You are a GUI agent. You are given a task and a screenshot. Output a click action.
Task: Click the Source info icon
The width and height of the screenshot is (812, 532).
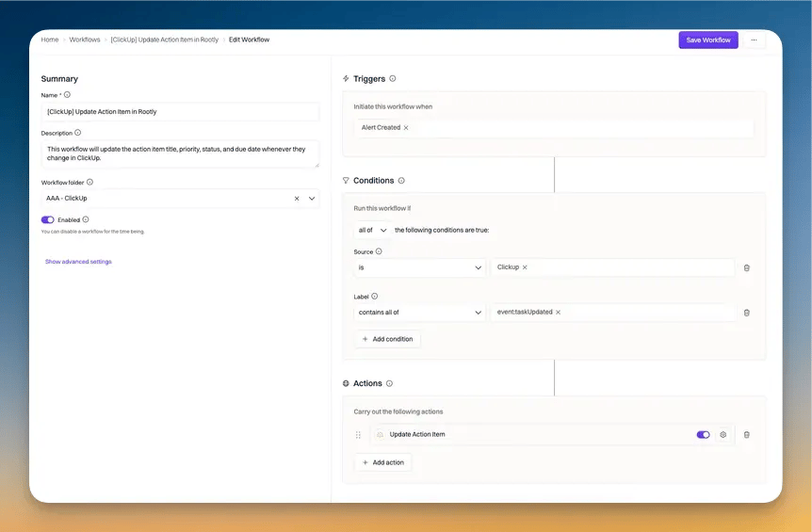tap(379, 251)
